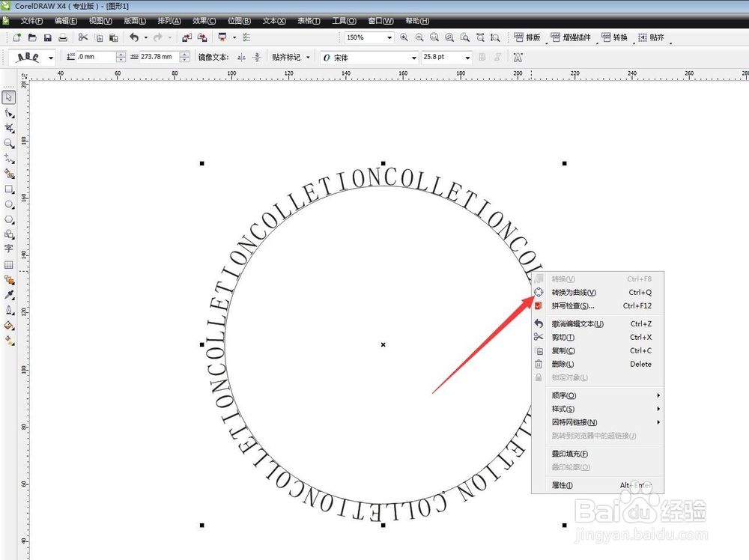
Task: Click the 增强插件 toolbar button
Action: tap(570, 37)
